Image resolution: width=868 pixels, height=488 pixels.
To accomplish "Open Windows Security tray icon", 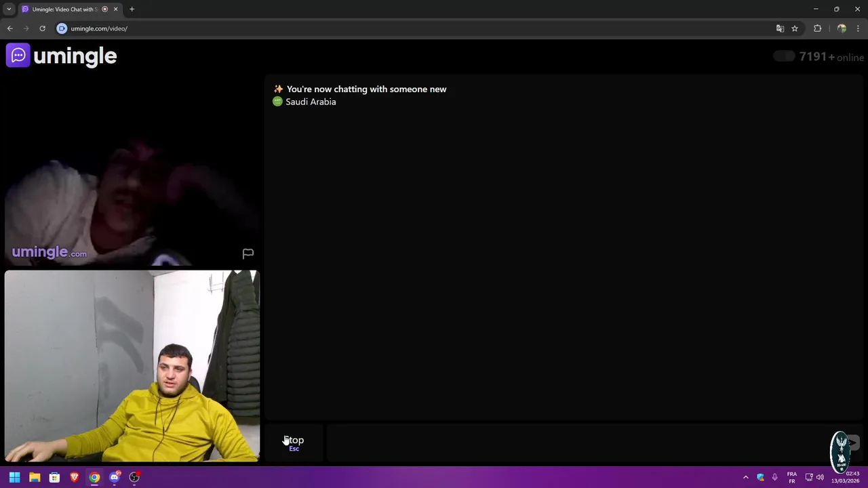I will coord(760,477).
